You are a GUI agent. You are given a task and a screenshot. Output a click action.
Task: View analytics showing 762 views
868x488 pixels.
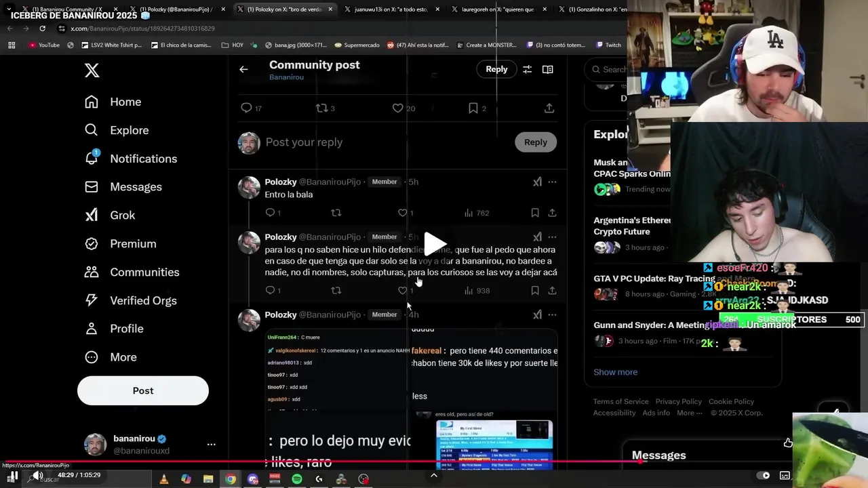pos(476,213)
